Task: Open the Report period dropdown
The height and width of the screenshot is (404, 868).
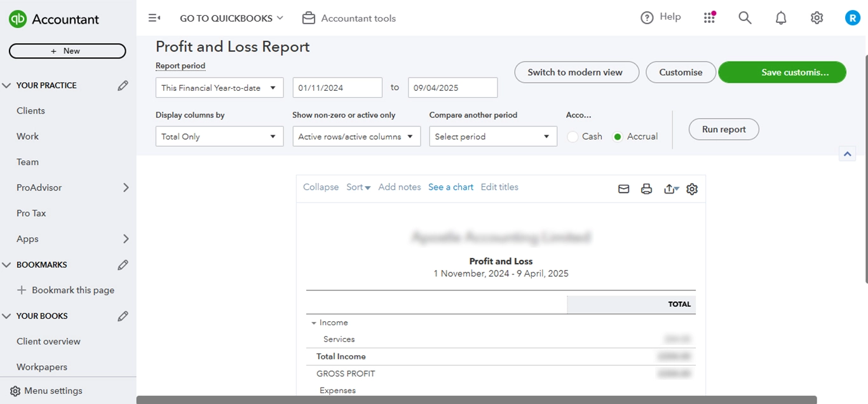Action: (219, 88)
